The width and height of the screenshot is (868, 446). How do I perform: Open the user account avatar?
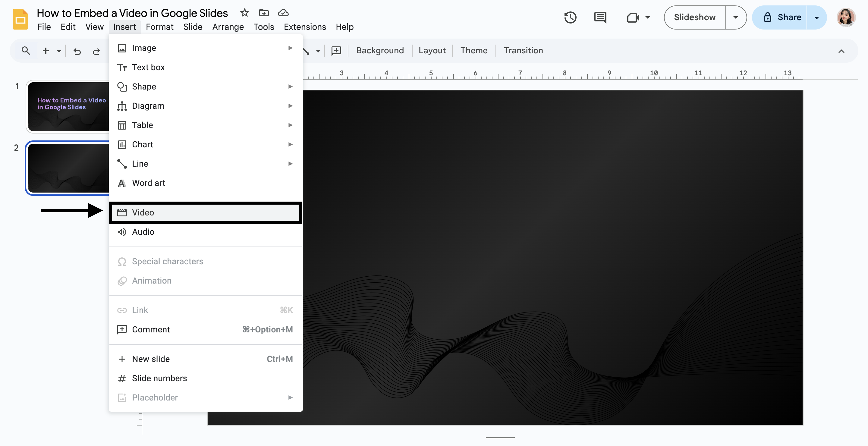845,17
